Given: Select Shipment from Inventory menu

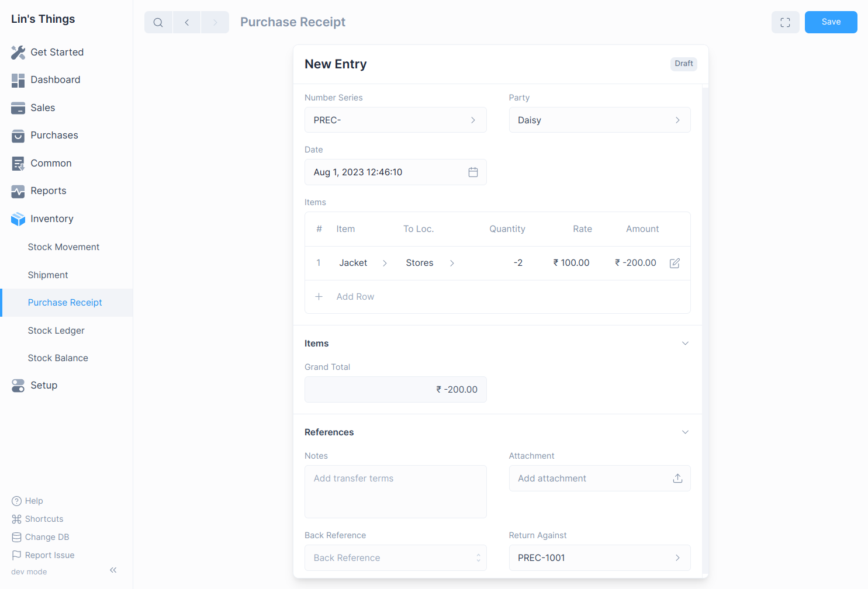Looking at the screenshot, I should 48,275.
